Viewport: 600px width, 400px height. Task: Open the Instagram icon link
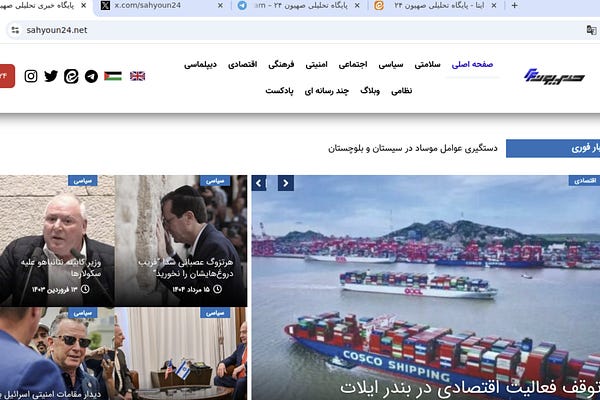point(31,76)
